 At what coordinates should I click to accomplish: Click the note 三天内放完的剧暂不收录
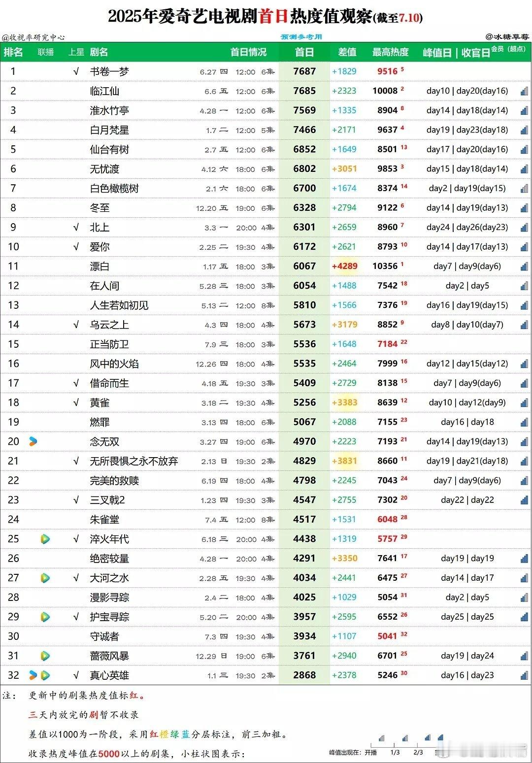[84, 715]
